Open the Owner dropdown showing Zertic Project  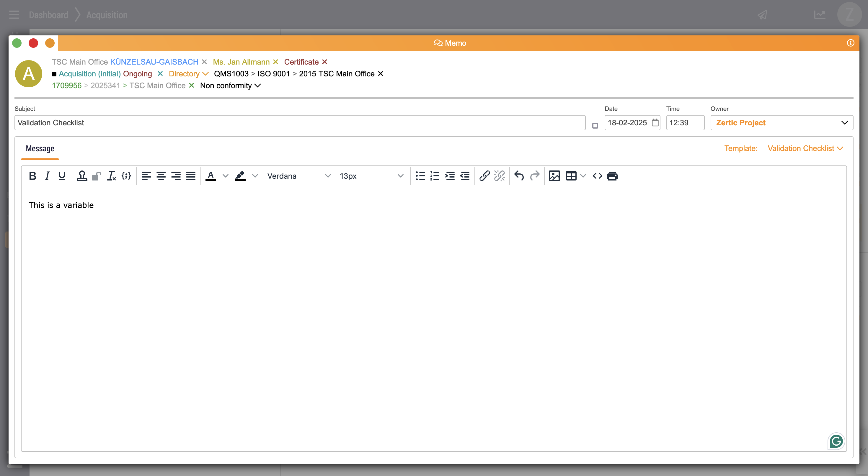point(781,122)
